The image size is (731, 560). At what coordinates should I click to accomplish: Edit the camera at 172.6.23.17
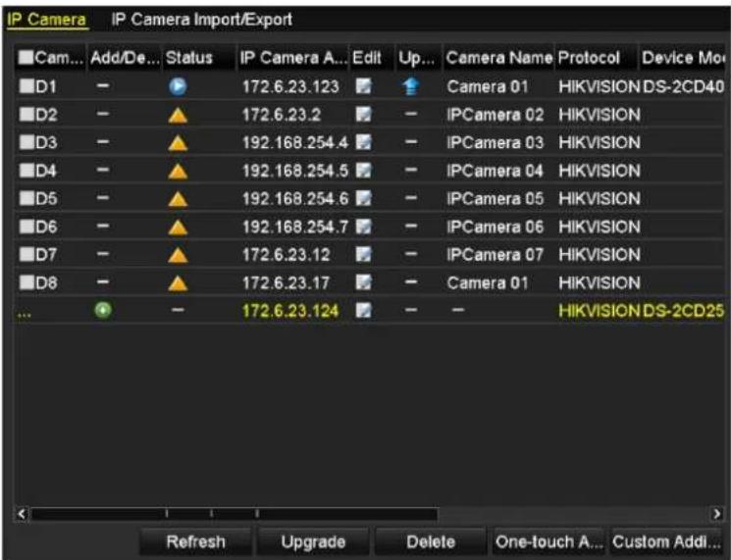coord(364,282)
